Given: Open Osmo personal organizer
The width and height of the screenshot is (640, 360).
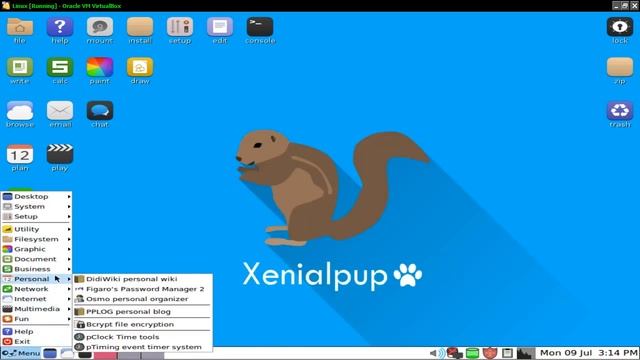Looking at the screenshot, I should tap(143, 299).
